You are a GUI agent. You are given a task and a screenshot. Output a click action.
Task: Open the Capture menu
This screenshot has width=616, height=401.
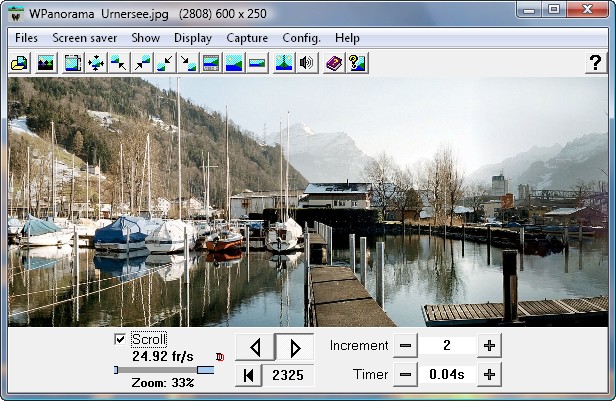click(247, 38)
